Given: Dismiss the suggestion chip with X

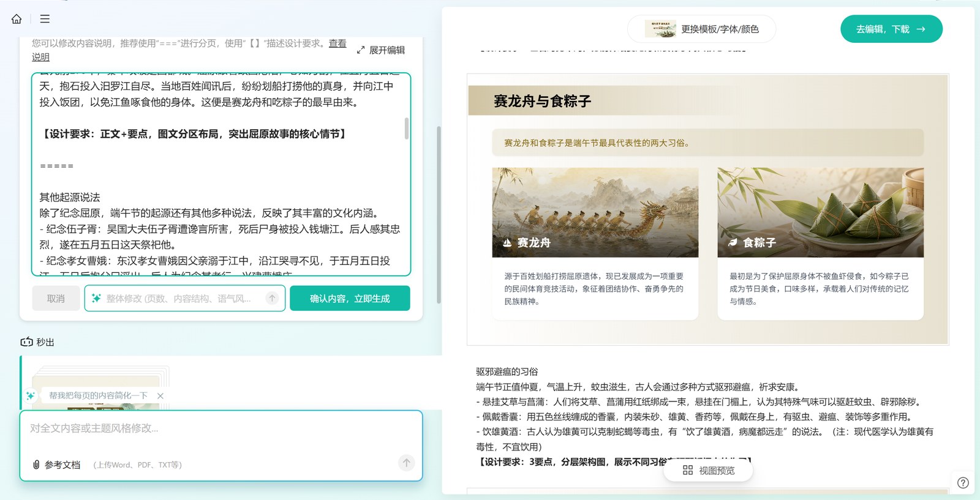Looking at the screenshot, I should tap(160, 396).
